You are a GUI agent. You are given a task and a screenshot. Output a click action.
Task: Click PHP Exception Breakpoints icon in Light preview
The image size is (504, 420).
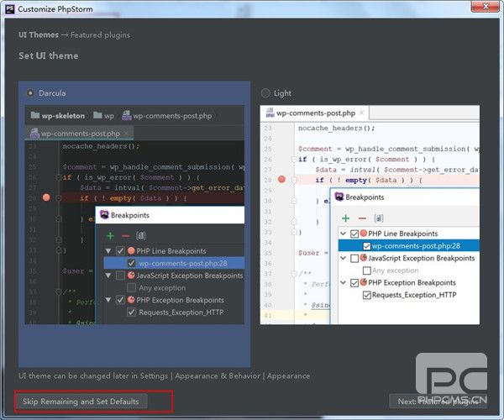tap(364, 282)
